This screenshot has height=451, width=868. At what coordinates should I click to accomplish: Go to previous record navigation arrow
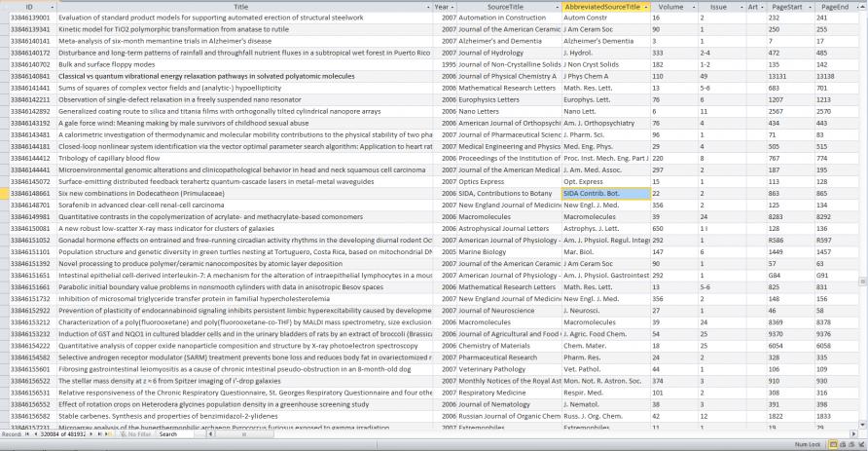click(36, 434)
